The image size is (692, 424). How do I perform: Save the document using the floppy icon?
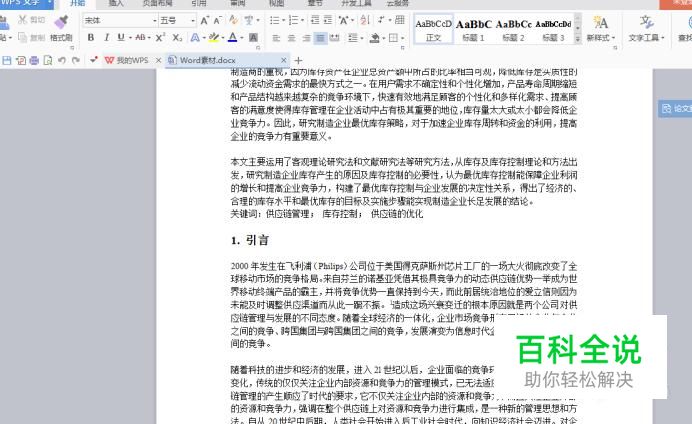[x=7, y=60]
